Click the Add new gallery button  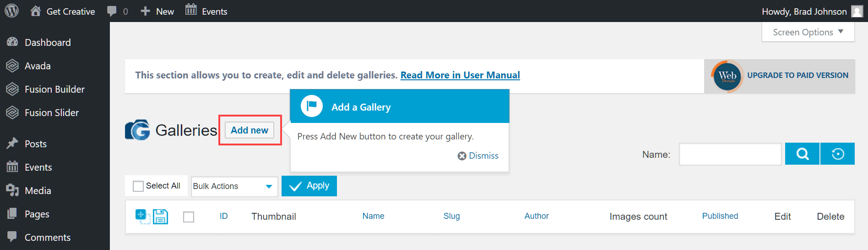click(x=250, y=130)
